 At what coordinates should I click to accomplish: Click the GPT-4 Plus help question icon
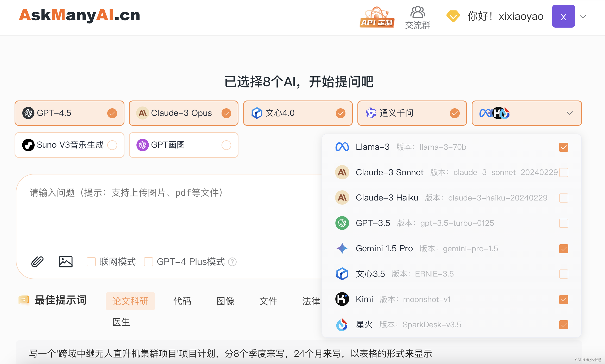coord(232,262)
